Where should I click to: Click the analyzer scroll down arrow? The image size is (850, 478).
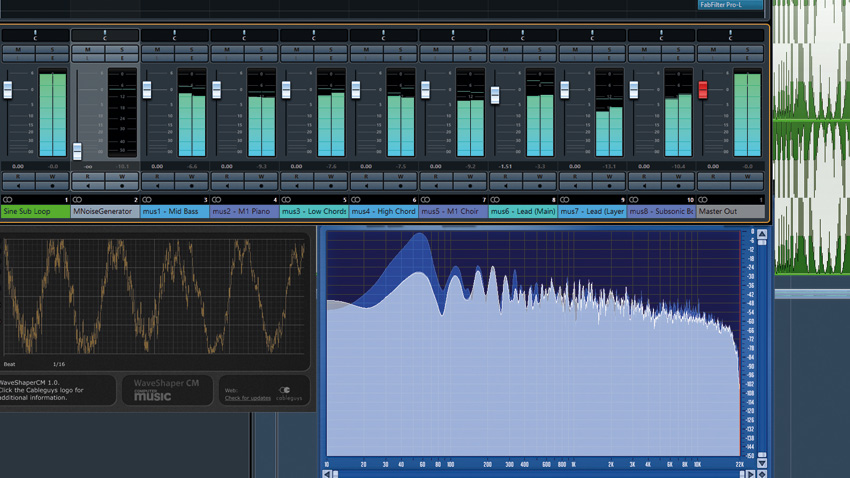pyautogui.click(x=762, y=463)
